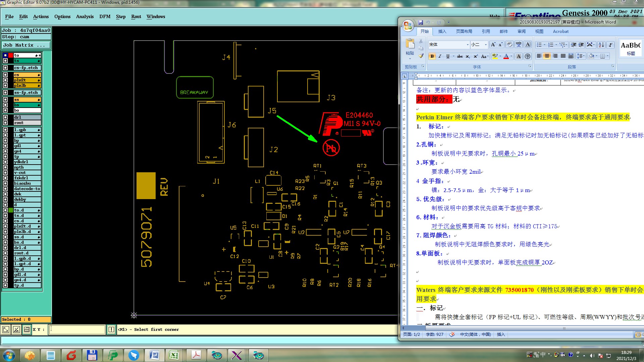
Task: Click the Save icon in Word quick access toolbar
Action: [x=421, y=22]
